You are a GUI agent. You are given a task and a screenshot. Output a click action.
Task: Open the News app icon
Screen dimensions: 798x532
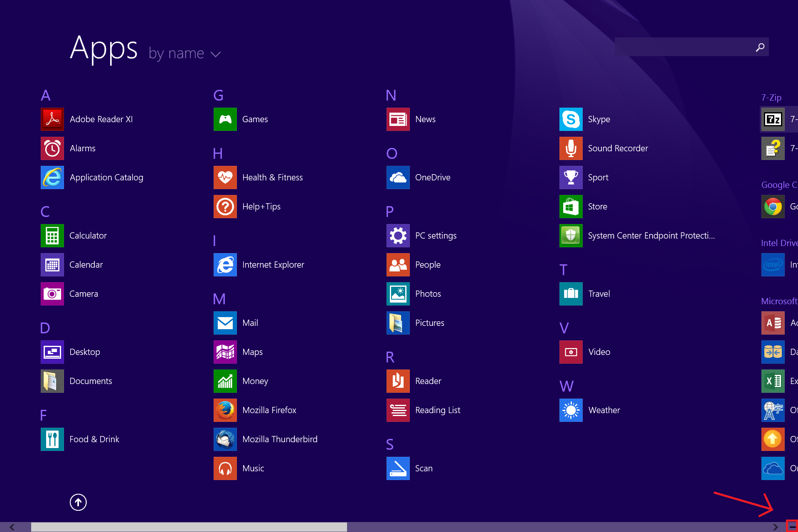pyautogui.click(x=398, y=119)
